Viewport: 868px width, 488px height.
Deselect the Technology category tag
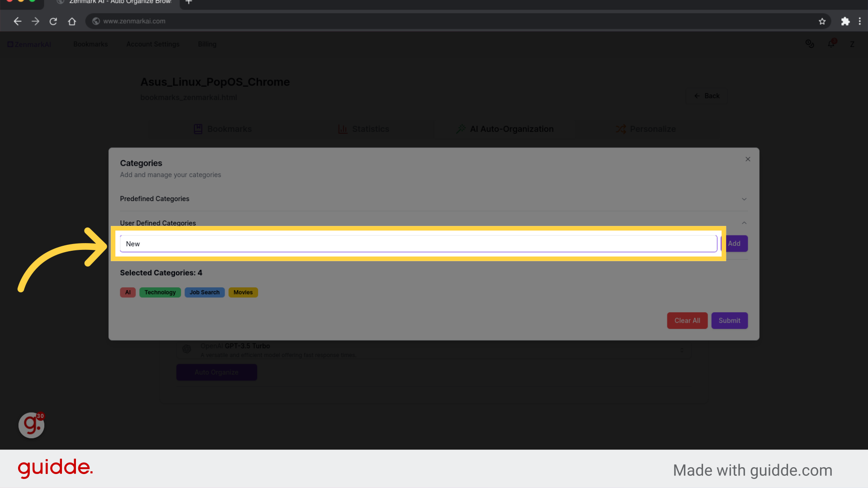pos(160,292)
